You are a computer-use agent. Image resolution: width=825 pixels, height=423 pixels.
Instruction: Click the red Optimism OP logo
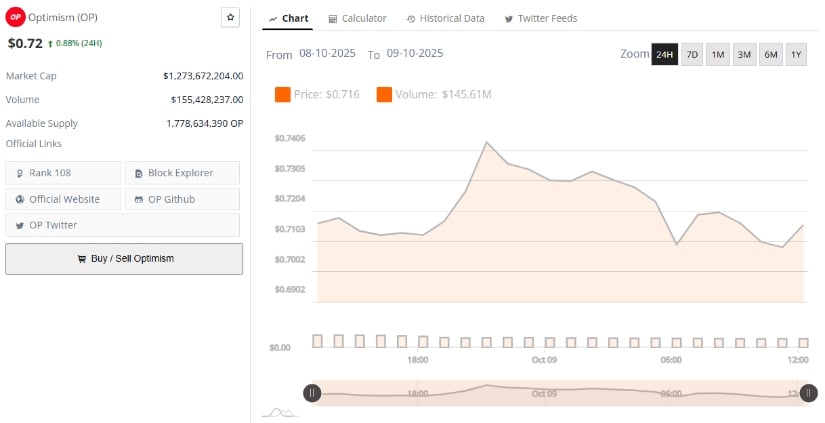point(15,17)
